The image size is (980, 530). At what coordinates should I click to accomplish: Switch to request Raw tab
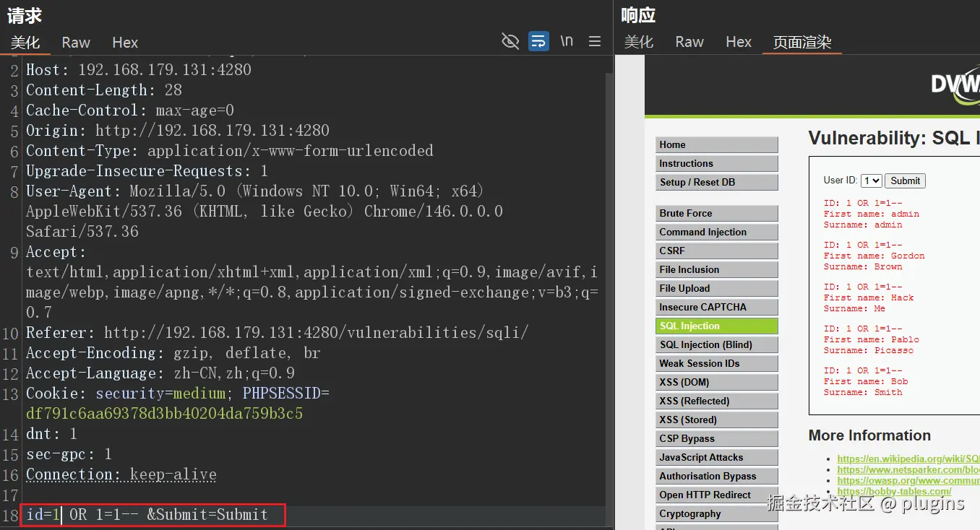pyautogui.click(x=76, y=43)
